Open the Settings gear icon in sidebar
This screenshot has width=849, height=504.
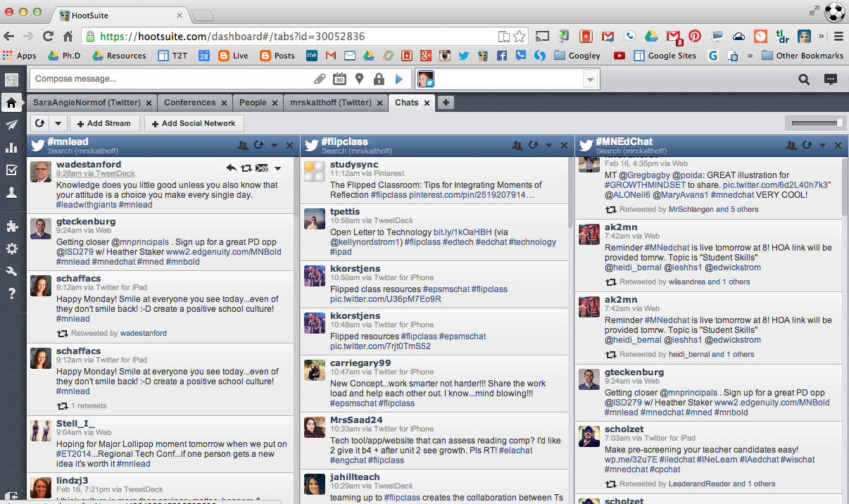point(11,248)
